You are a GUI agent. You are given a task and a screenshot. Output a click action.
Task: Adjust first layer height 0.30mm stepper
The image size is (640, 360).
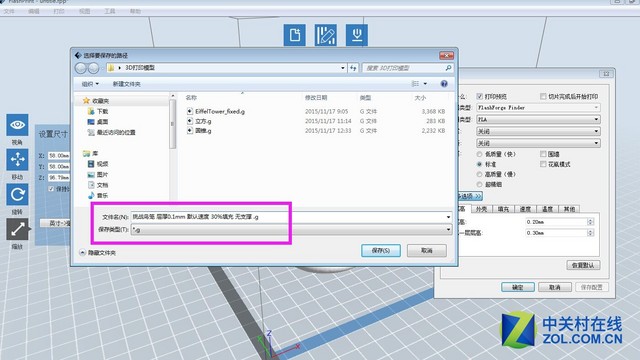coord(590,233)
